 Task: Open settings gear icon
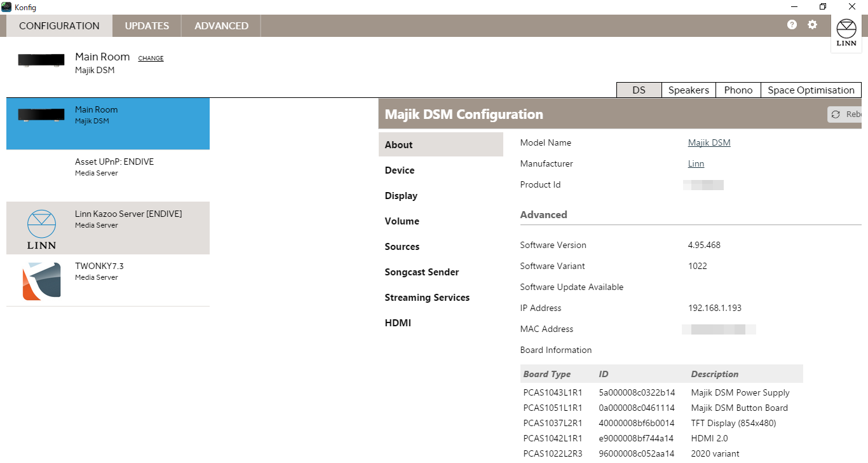(x=812, y=25)
